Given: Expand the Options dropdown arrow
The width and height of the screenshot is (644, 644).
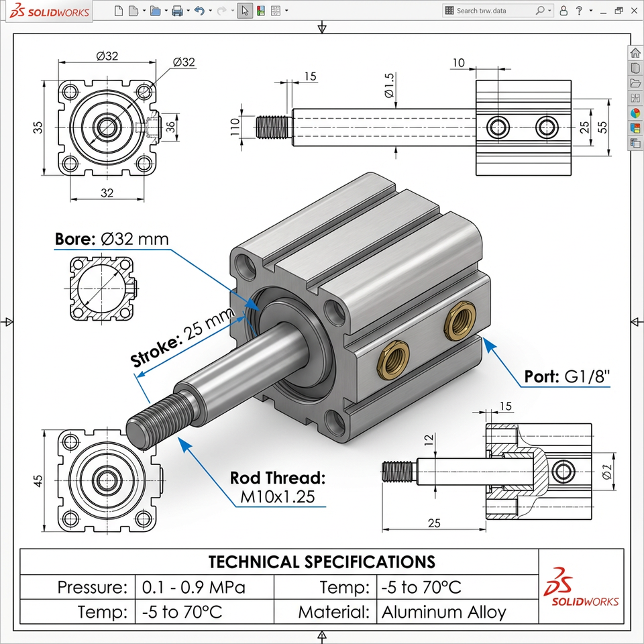Looking at the screenshot, I should click(286, 11).
